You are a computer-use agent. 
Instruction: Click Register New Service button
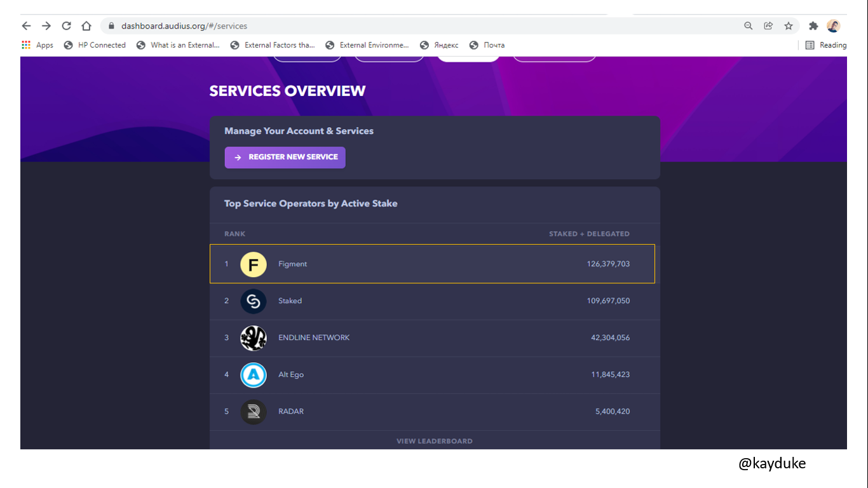point(285,158)
